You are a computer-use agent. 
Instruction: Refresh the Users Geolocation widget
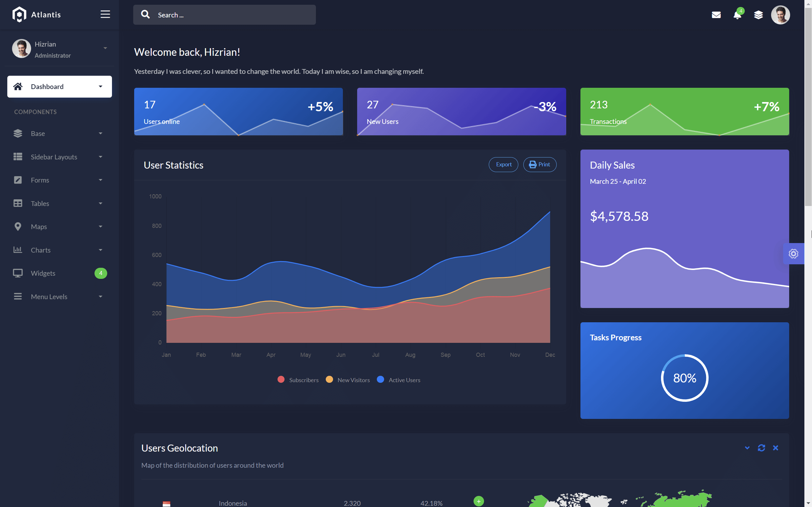point(762,448)
